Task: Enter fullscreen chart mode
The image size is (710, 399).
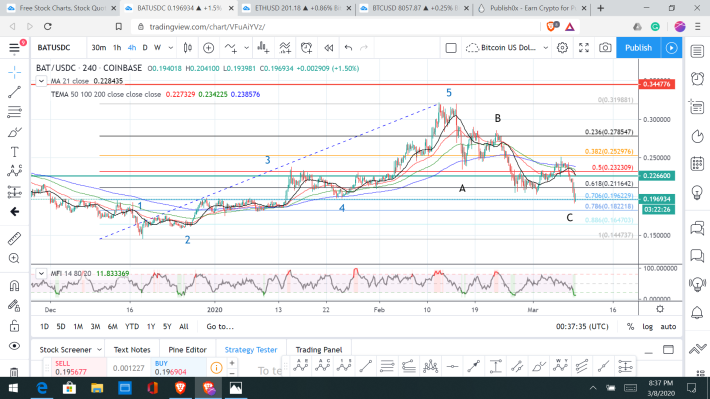Action: (584, 48)
